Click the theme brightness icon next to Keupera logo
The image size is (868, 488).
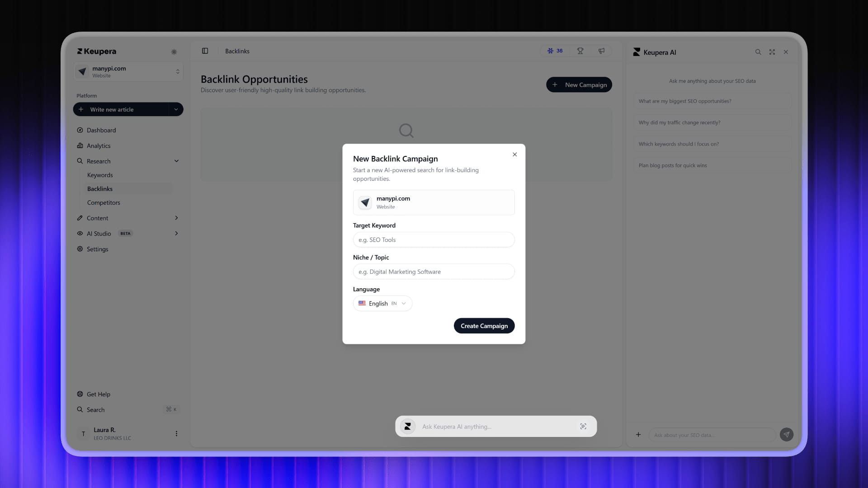coord(174,52)
